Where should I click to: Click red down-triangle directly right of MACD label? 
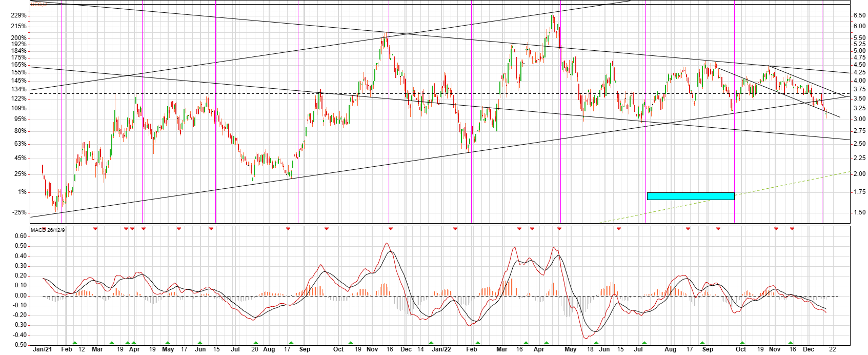tap(95, 228)
